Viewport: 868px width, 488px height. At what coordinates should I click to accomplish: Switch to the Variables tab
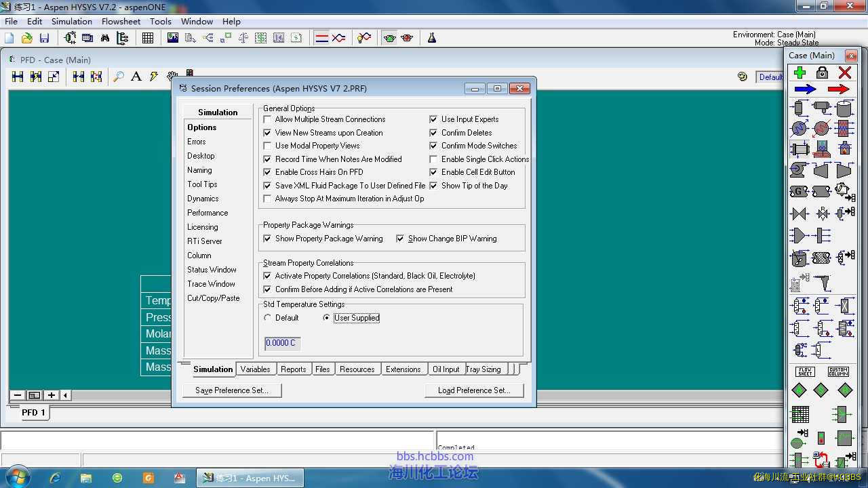[255, 369]
